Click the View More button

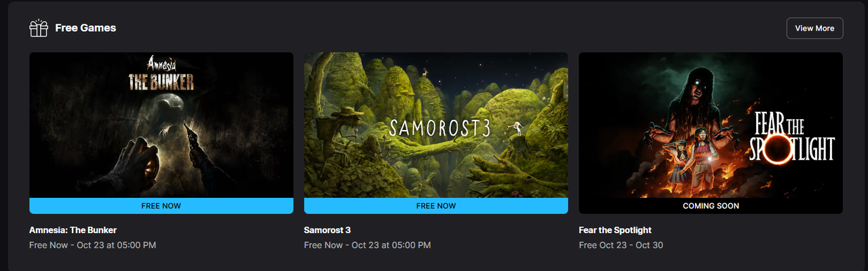click(814, 28)
